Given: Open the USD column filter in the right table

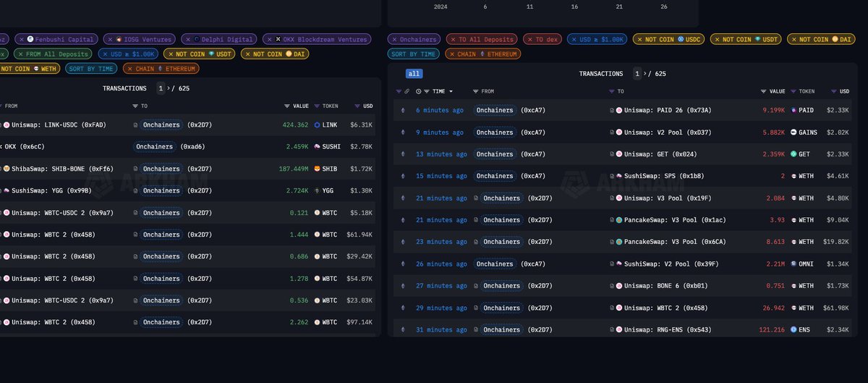Looking at the screenshot, I should [x=834, y=91].
